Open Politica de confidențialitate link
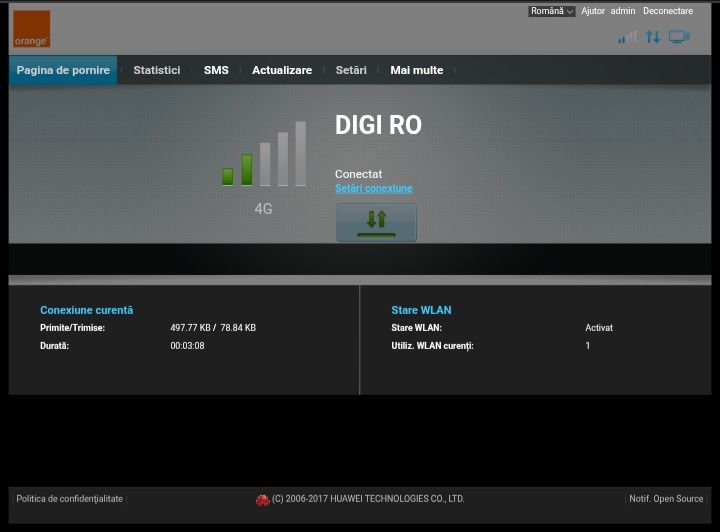 pos(69,499)
